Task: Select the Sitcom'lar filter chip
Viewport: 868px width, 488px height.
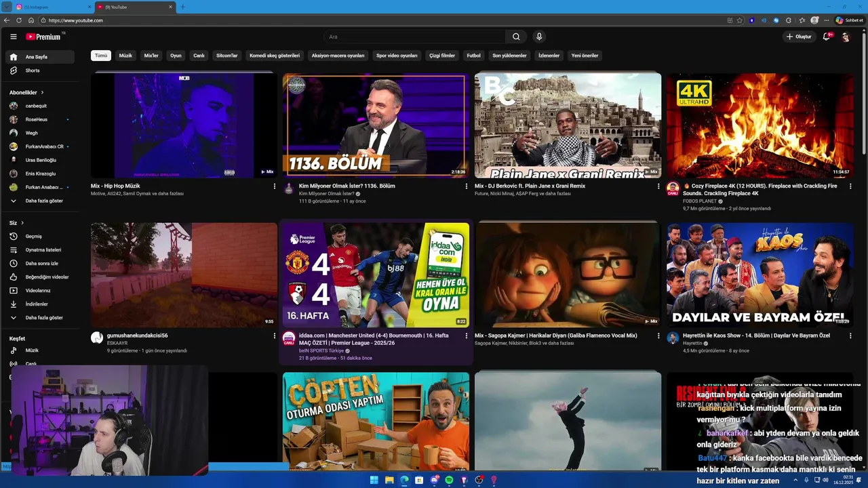Action: pyautogui.click(x=226, y=56)
